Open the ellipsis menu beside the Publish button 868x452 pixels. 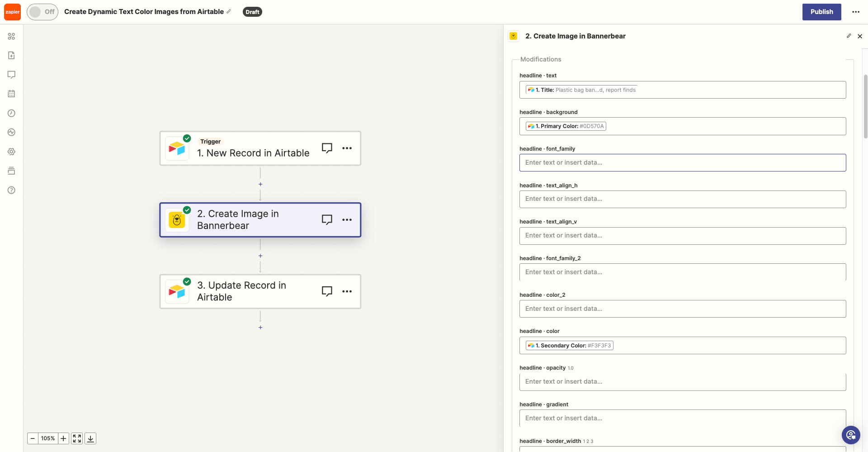pos(856,12)
